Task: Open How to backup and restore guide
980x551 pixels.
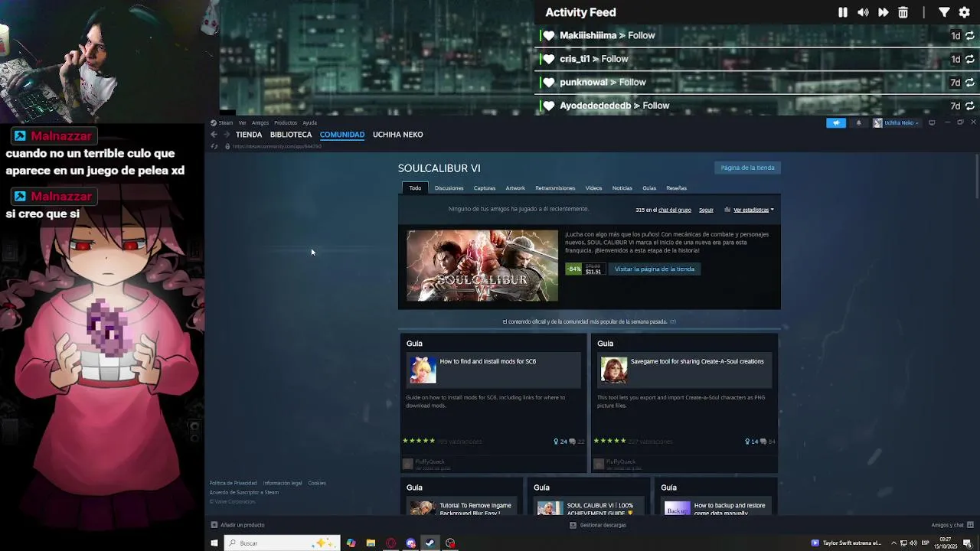Action: point(730,509)
